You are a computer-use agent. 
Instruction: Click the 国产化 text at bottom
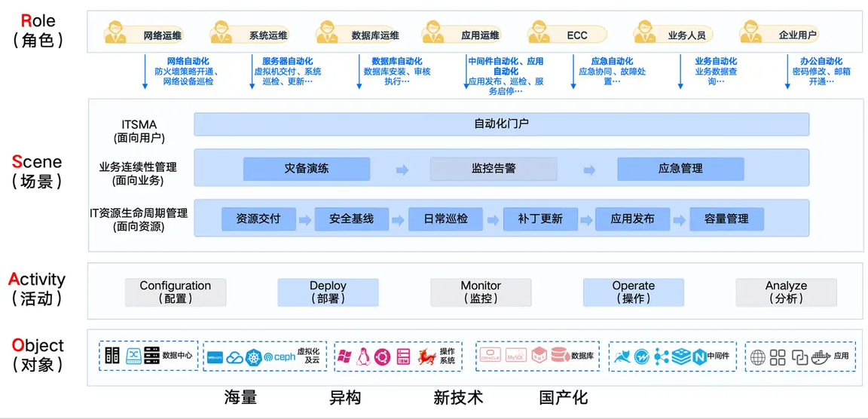pos(564,397)
